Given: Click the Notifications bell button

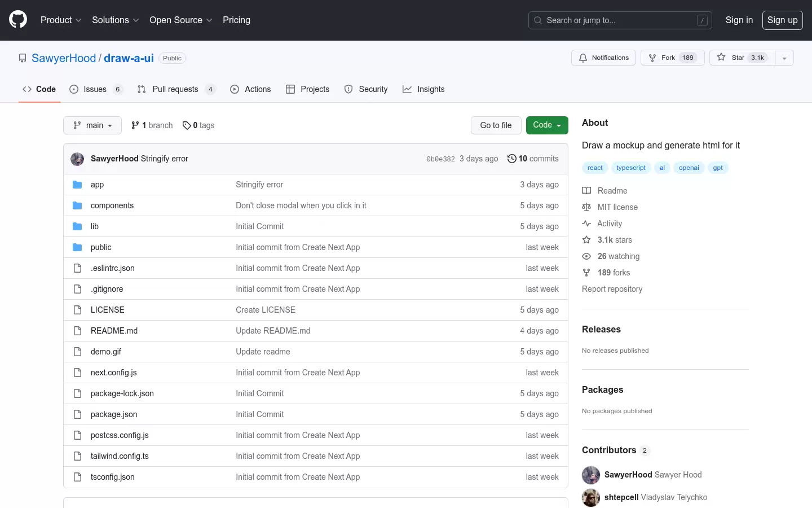Looking at the screenshot, I should pyautogui.click(x=603, y=58).
